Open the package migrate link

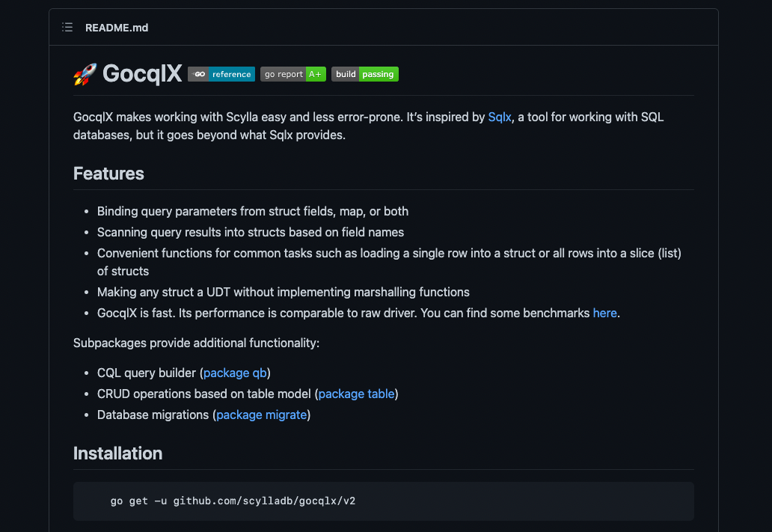point(261,415)
